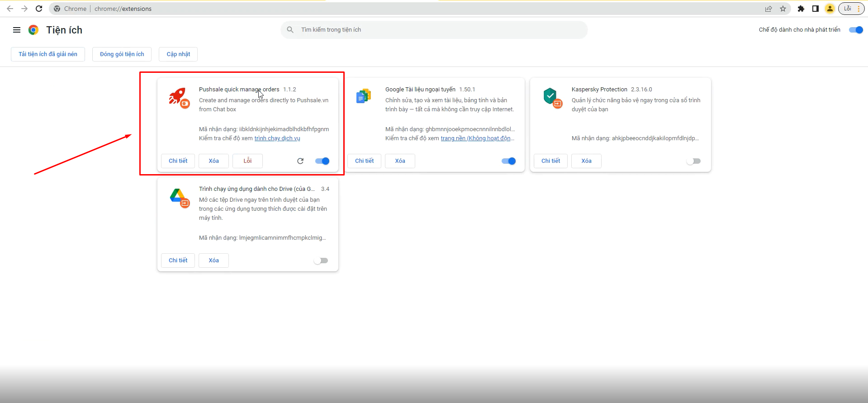Click 'Đóng gói tiện ích' button
Screen dimensions: 868x403
coord(122,54)
